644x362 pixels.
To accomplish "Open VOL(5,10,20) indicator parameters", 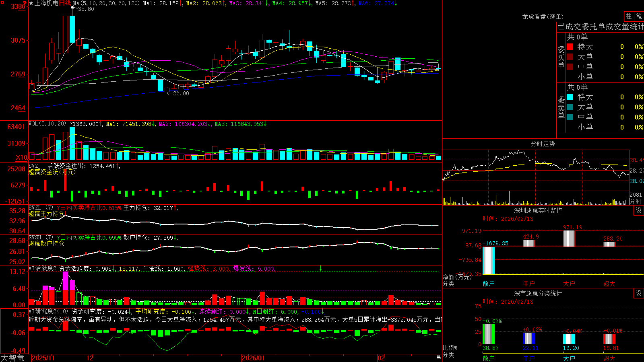I will click(x=47, y=124).
